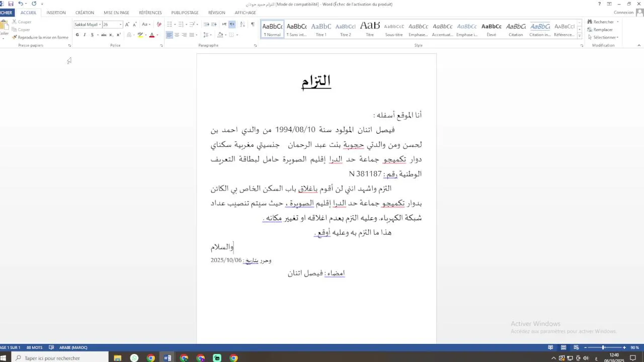
Task: Center the paragraph text
Action: pyautogui.click(x=177, y=35)
